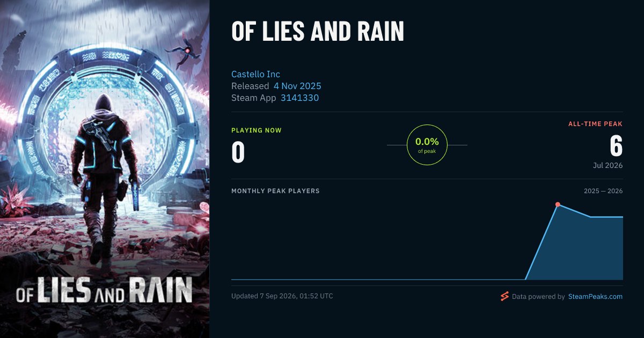This screenshot has height=338, width=644.
Task: Open Steam App ID 3141330 link
Action: (x=300, y=98)
